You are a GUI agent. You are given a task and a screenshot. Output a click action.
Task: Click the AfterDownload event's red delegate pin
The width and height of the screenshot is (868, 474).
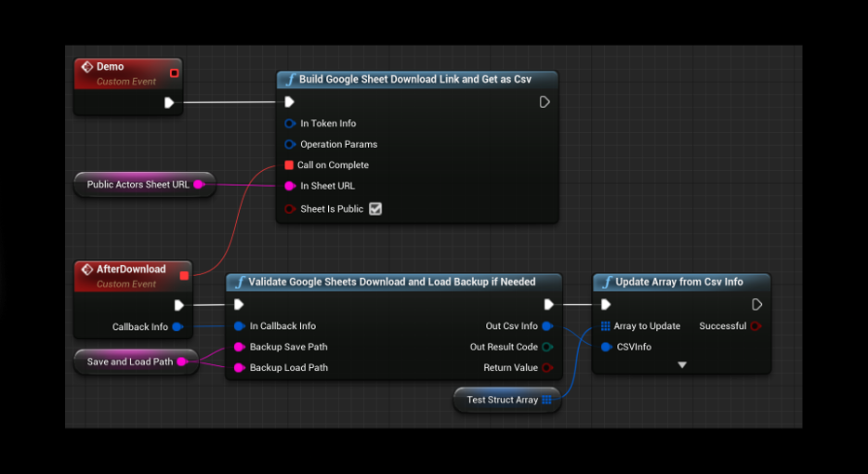tap(184, 275)
